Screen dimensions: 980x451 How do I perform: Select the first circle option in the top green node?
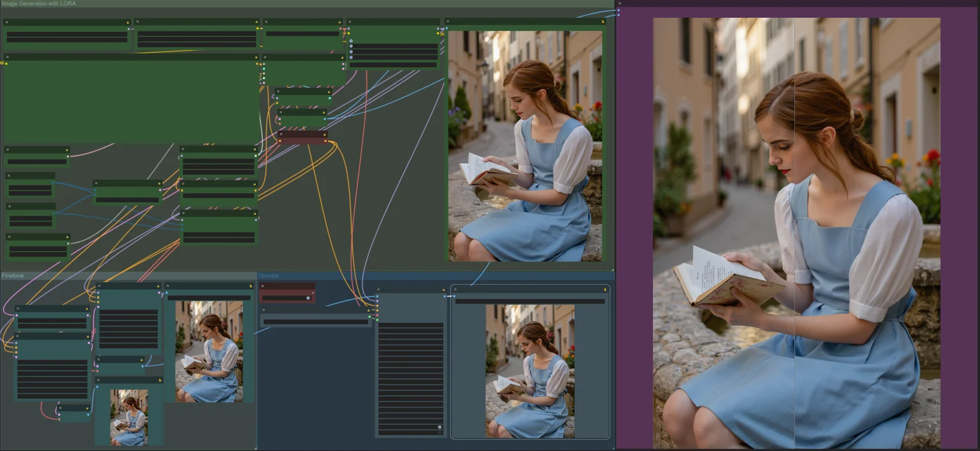pos(351,41)
